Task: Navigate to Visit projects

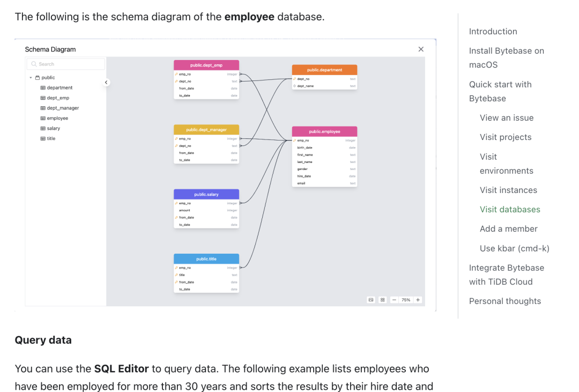Action: click(x=506, y=137)
